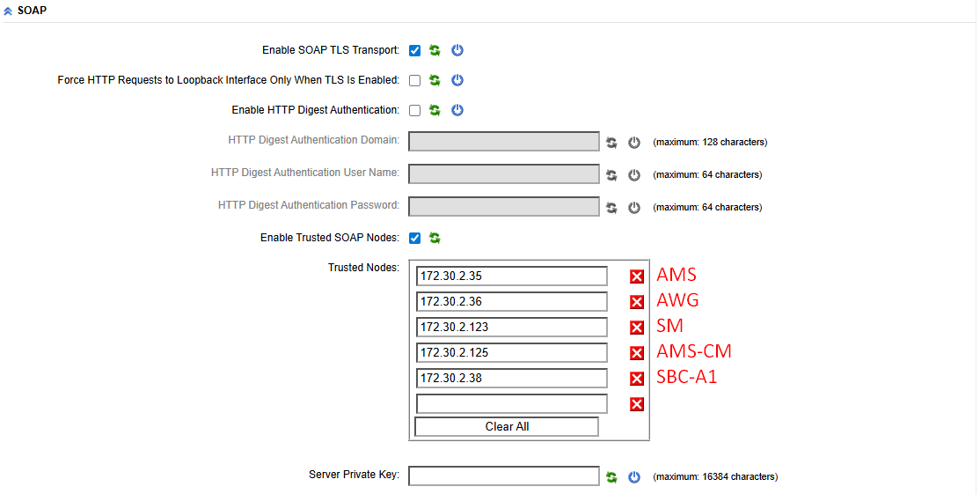
Task: Click blue power icon for SOAP TLS Transport
Action: (x=457, y=51)
